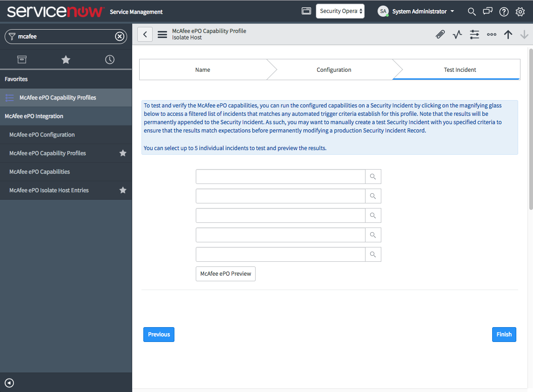Show all applications archive tab
The image size is (533, 392).
[x=22, y=60]
